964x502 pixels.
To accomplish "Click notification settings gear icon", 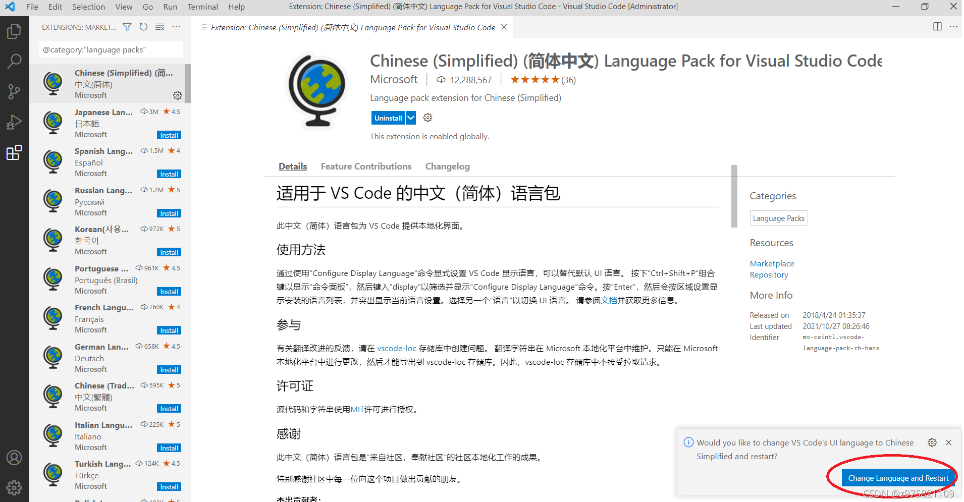I will tap(932, 442).
